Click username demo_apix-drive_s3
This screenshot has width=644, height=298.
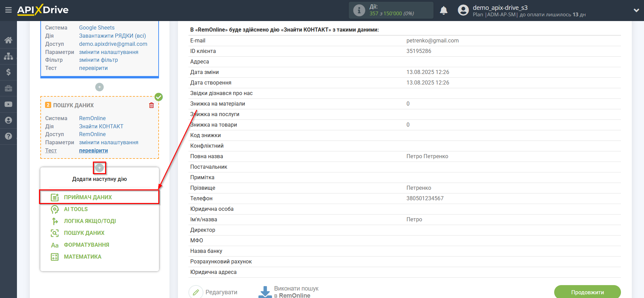pyautogui.click(x=500, y=8)
